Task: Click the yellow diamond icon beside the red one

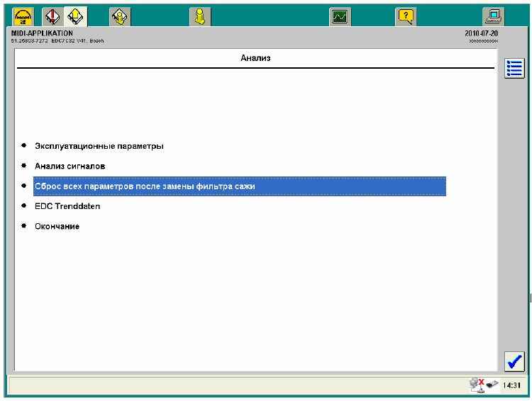Action: [x=75, y=16]
